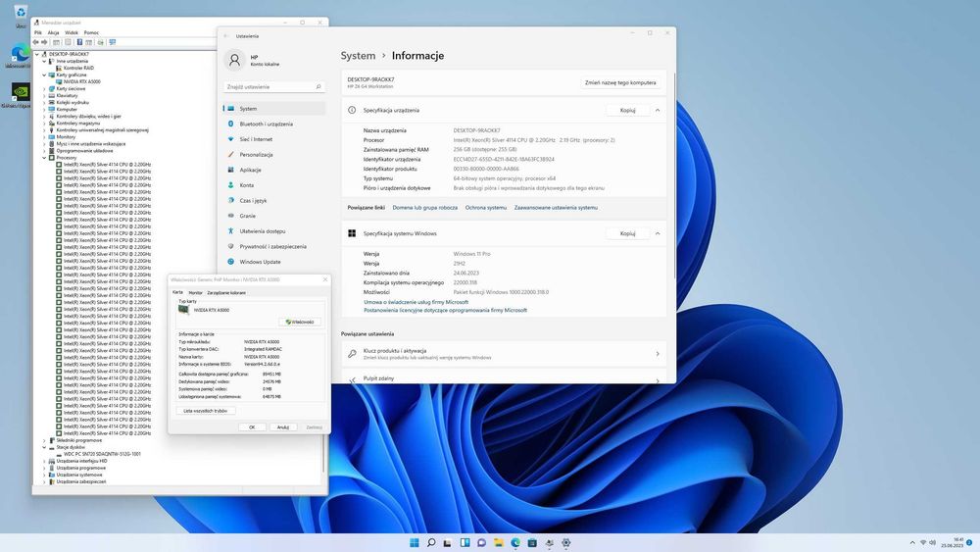Click the Zmień nazwę tego komputera button
The width and height of the screenshot is (980, 552).
[x=619, y=83]
